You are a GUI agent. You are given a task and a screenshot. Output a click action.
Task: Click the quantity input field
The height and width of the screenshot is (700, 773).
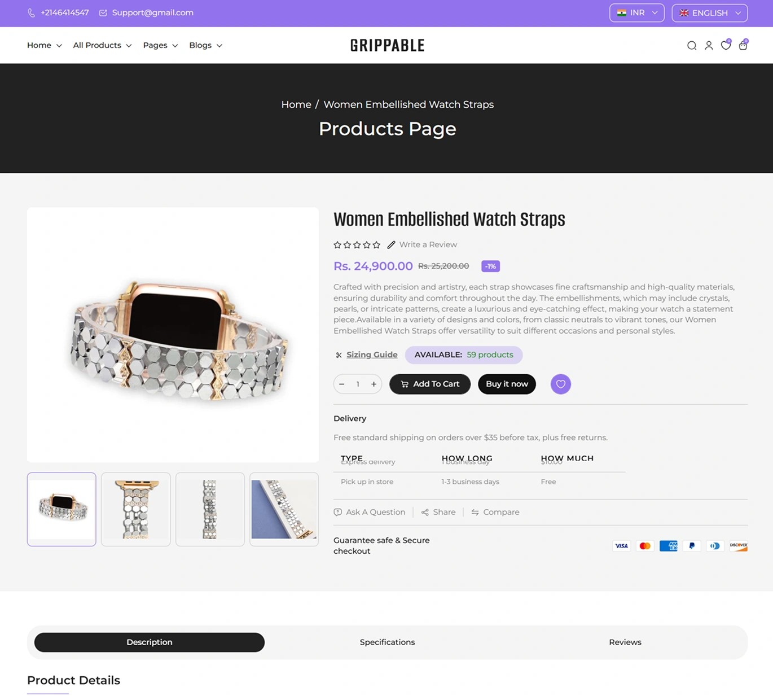(x=358, y=384)
